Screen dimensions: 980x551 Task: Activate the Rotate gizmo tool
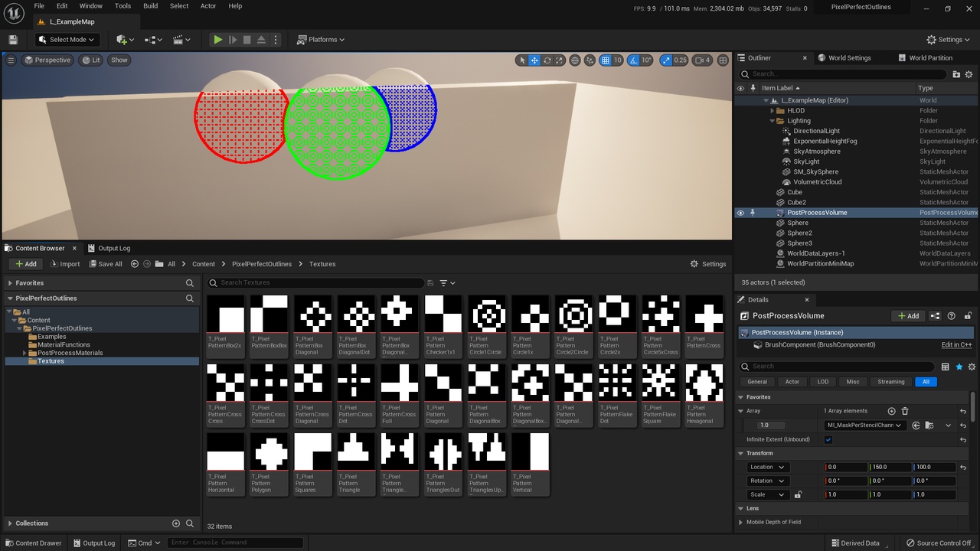pyautogui.click(x=547, y=60)
